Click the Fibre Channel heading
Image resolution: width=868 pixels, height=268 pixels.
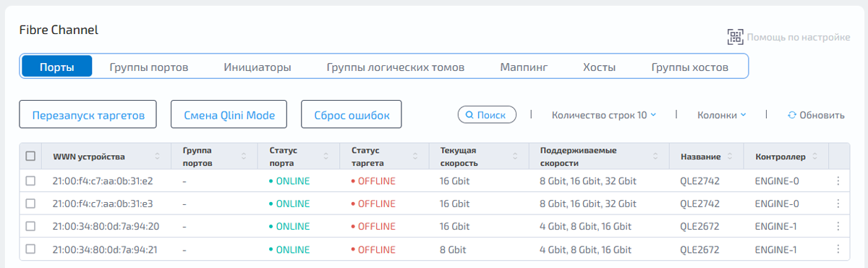[x=59, y=30]
